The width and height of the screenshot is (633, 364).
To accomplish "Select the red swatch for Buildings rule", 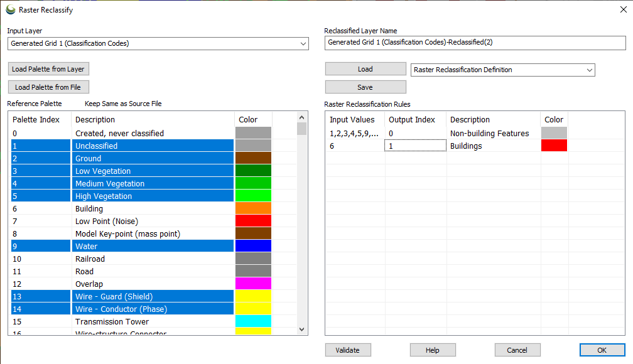I will click(554, 145).
